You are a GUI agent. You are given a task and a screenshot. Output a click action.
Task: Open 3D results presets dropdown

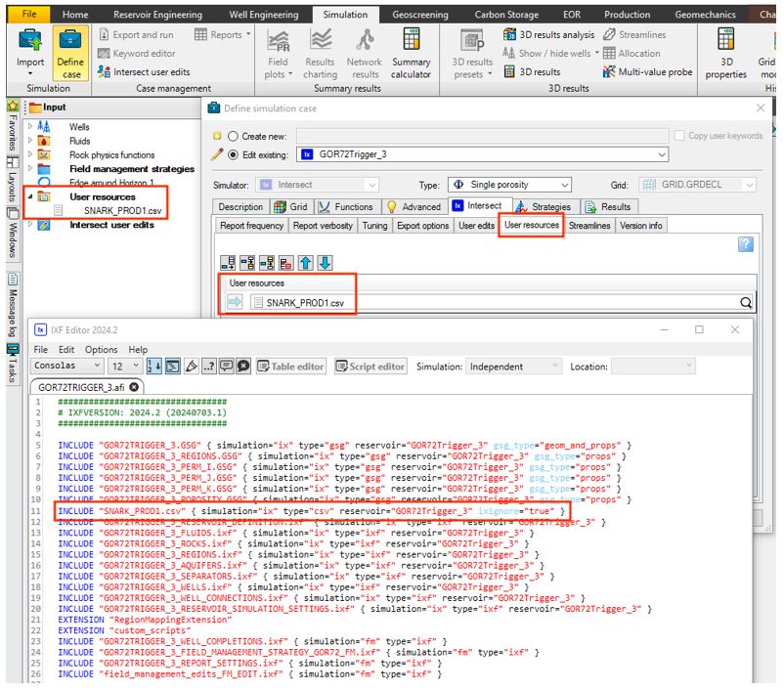[x=472, y=54]
